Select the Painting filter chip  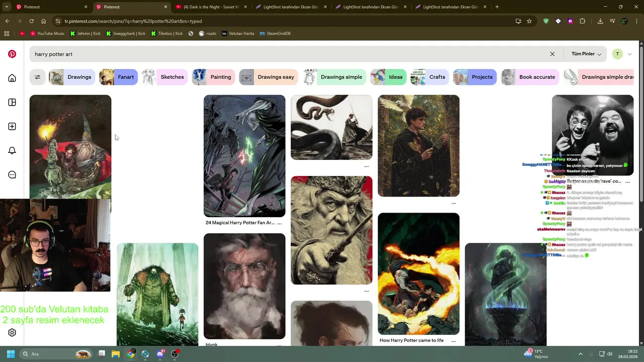213,77
